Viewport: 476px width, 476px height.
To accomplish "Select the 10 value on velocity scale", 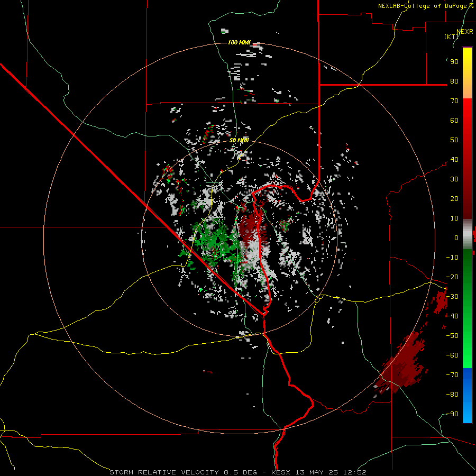I will 454,218.
